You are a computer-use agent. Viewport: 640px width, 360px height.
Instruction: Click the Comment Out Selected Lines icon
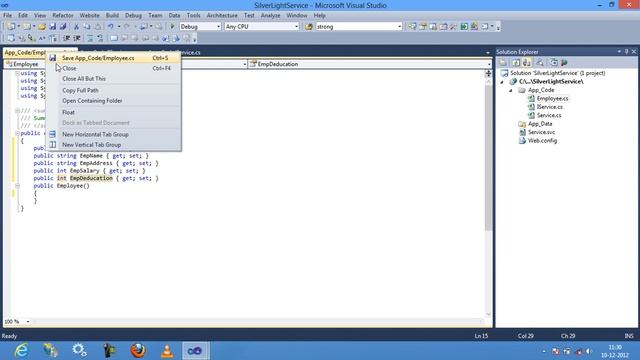pyautogui.click(x=90, y=38)
